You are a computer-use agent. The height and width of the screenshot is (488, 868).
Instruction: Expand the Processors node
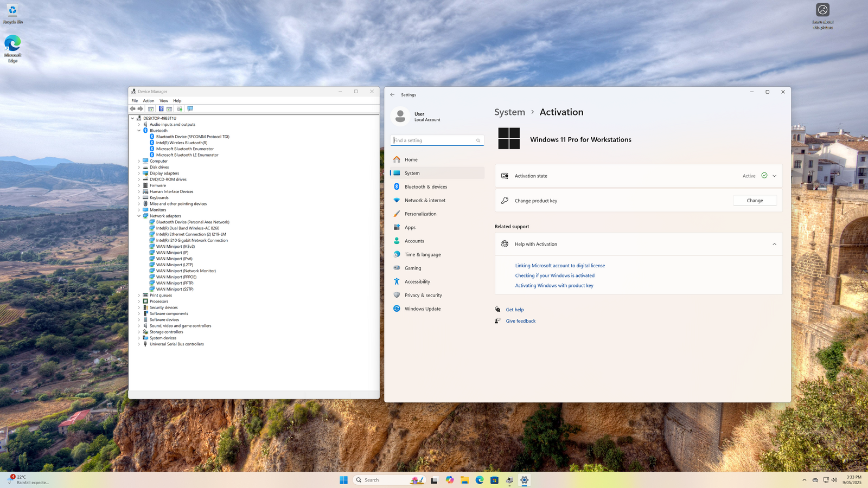click(x=139, y=301)
